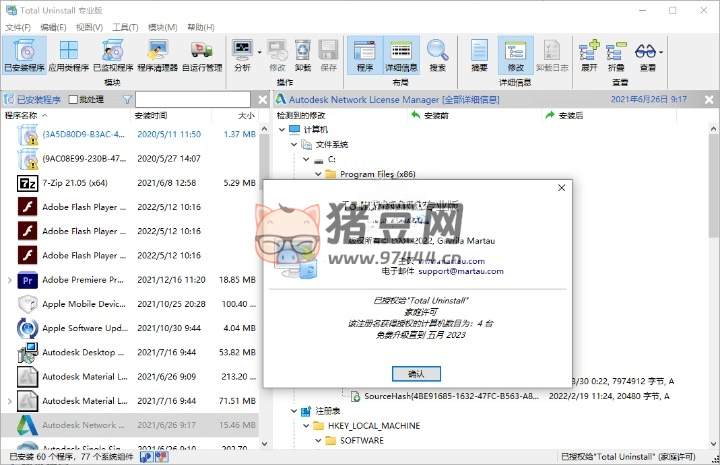The height and width of the screenshot is (465, 720).
Task: Click the 搜索 magnifier icon
Action: 437,54
